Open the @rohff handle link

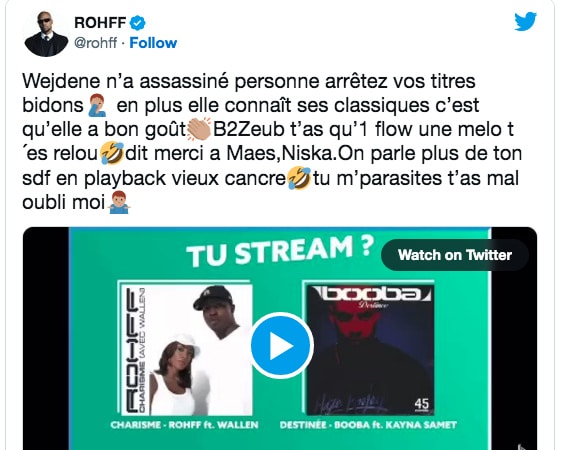(x=95, y=43)
